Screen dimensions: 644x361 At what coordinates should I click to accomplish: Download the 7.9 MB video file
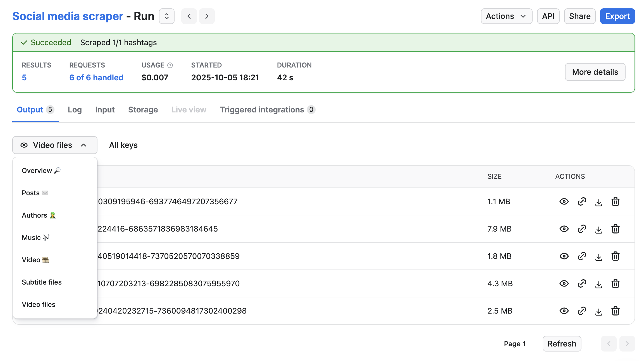tap(598, 229)
